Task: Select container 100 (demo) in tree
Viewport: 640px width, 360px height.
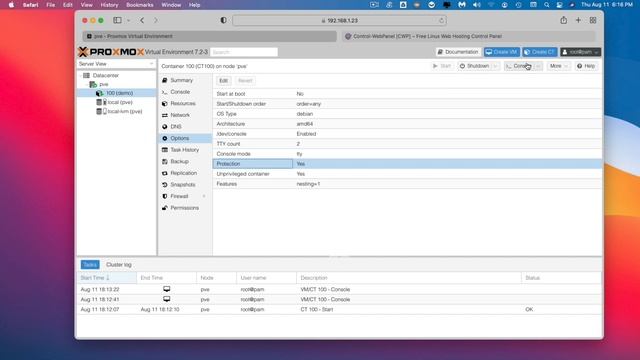Action: pyautogui.click(x=116, y=93)
